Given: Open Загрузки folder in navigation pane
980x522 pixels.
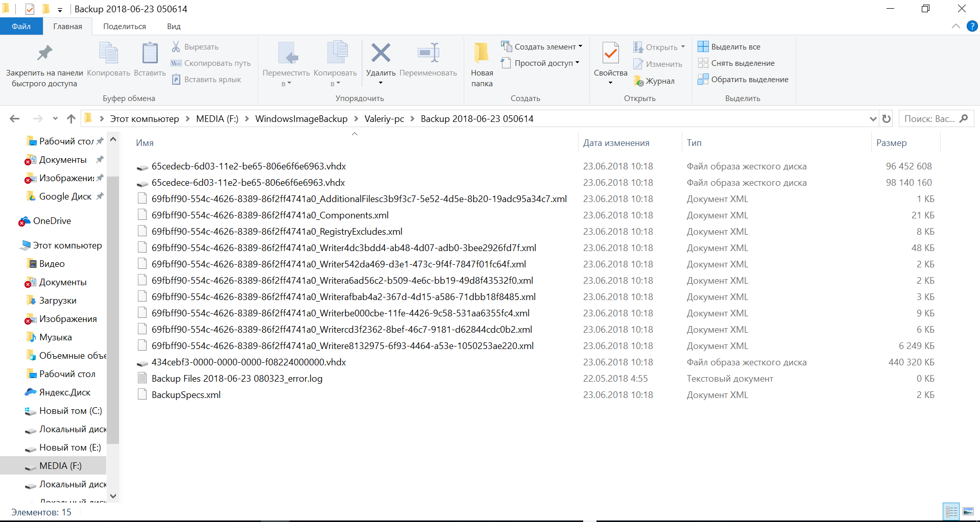Looking at the screenshot, I should click(51, 301).
